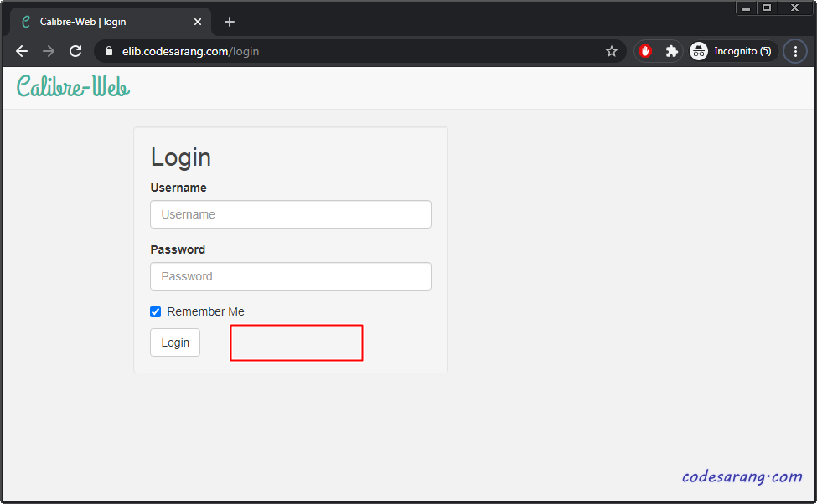Reload the page with the refresh icon
The width and height of the screenshot is (817, 504).
pos(75,51)
